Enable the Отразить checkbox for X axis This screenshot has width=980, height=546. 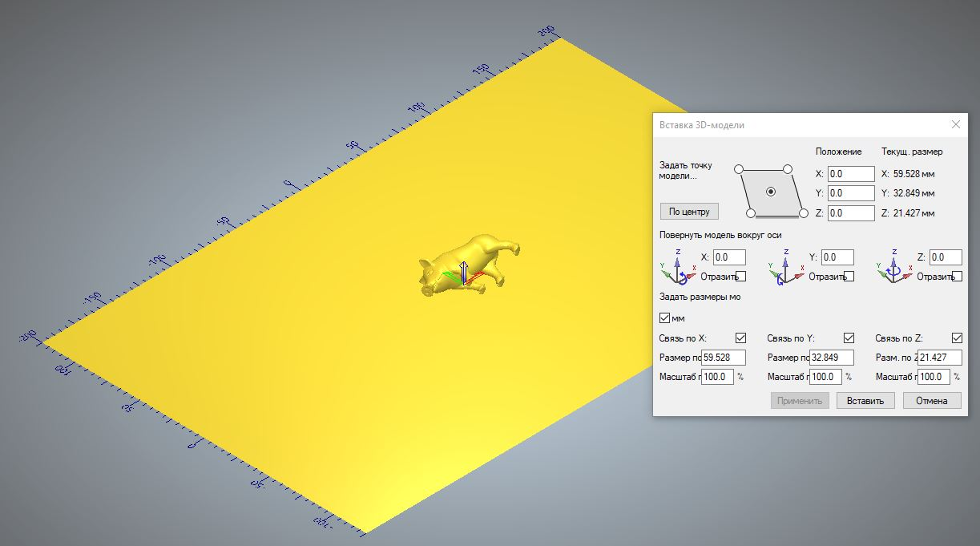pyautogui.click(x=741, y=277)
